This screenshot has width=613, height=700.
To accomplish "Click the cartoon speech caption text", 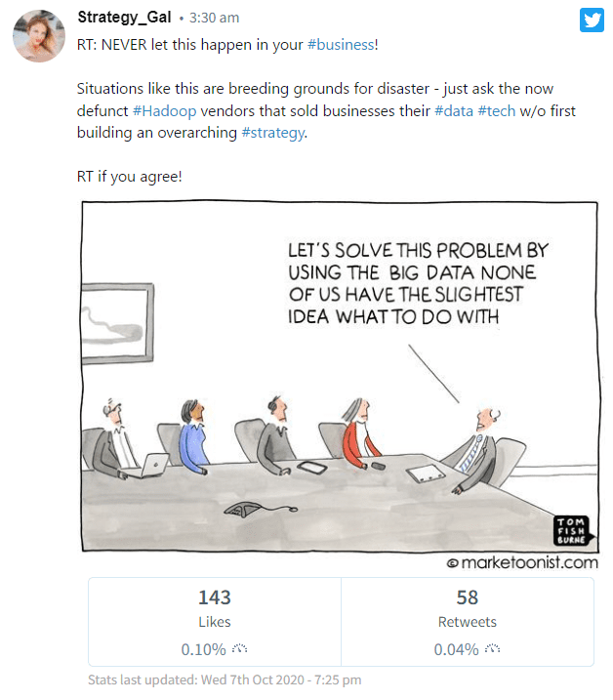I will coord(418,283).
